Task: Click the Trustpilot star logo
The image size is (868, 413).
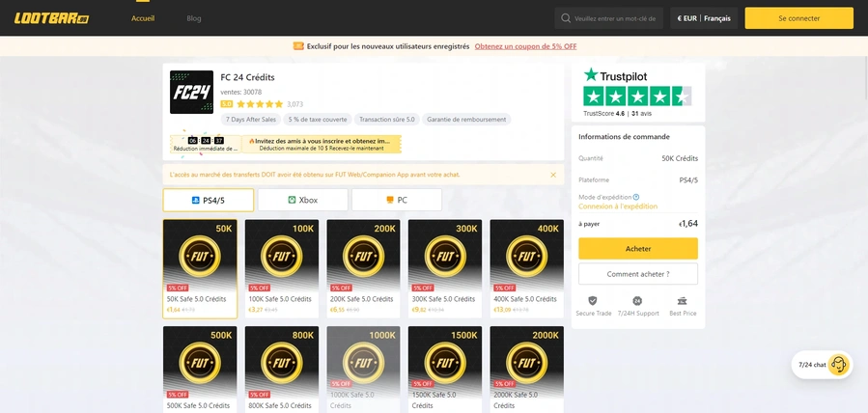Action: [591, 75]
